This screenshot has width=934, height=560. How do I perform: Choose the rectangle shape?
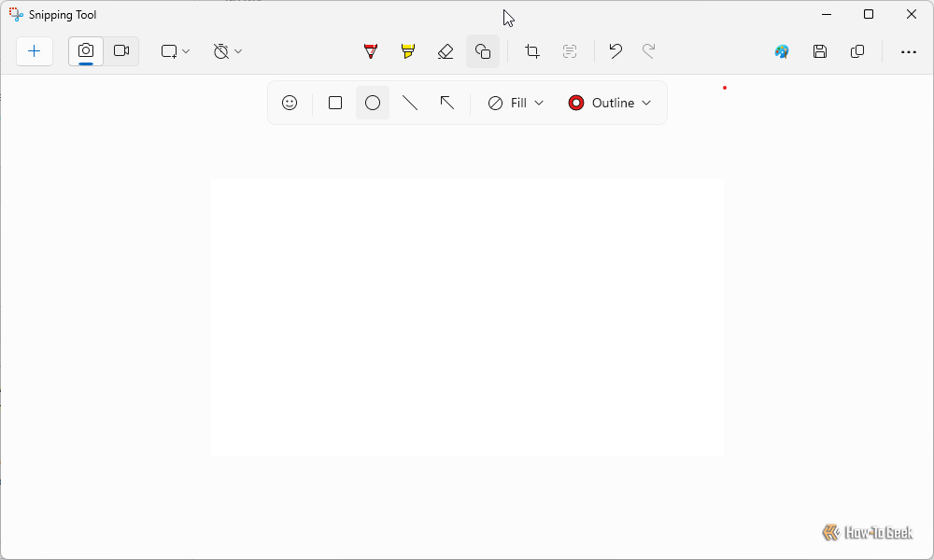335,103
